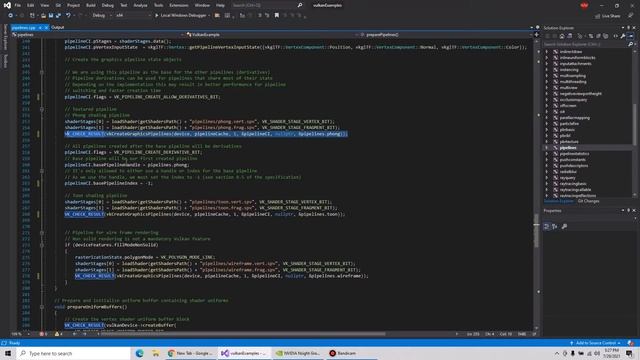Expand the multisampling project node
640x360 pixels.
coord(547,76)
